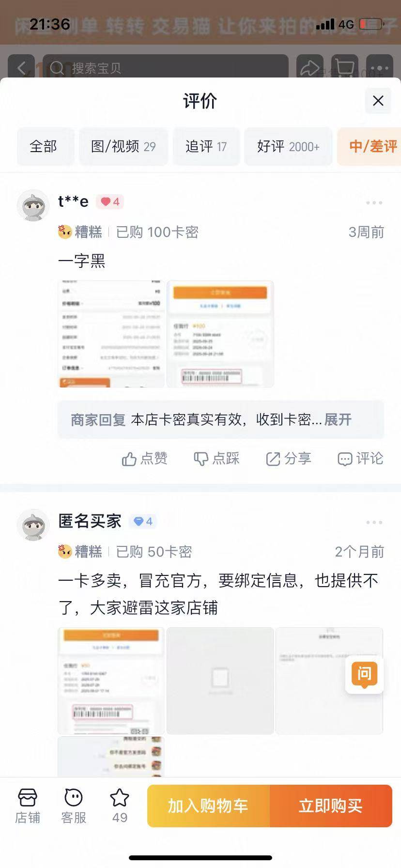The image size is (401, 868).
Task: Share t**e's review via 分享
Action: [289, 459]
